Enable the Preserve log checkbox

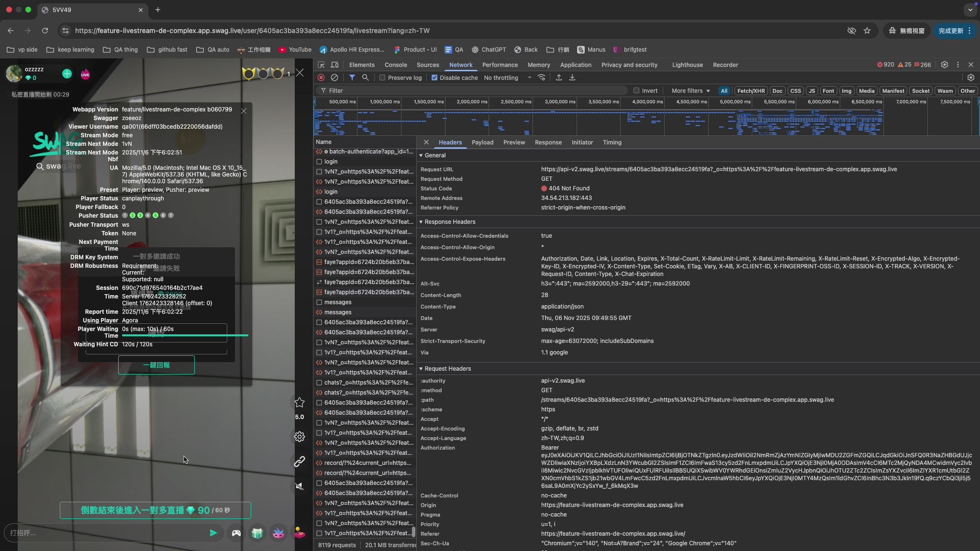click(x=382, y=77)
